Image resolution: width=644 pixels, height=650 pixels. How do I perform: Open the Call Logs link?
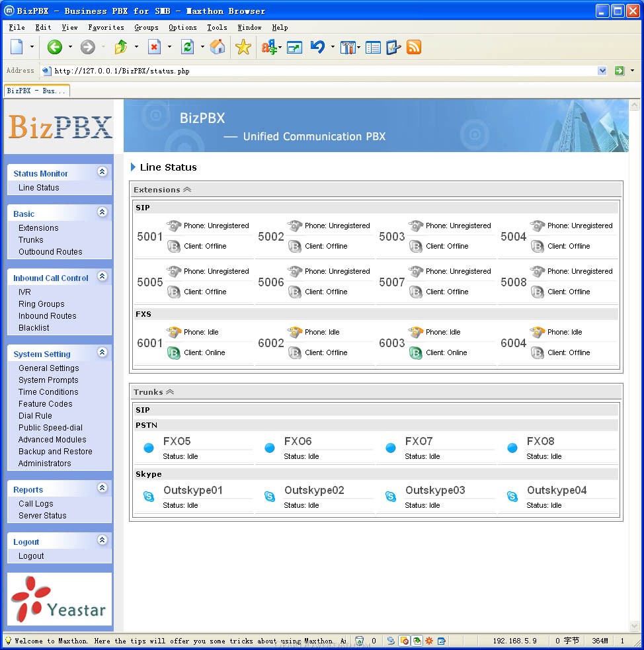[36, 504]
